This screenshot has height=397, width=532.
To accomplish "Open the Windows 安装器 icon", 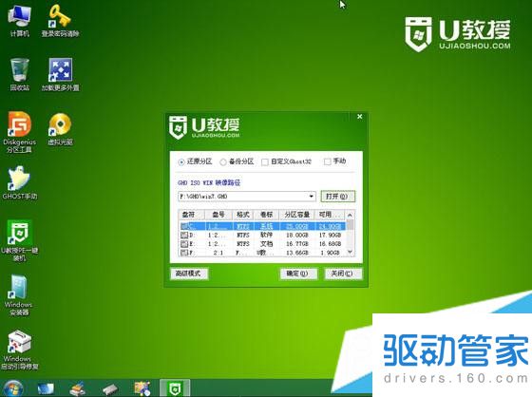I will coord(19,295).
